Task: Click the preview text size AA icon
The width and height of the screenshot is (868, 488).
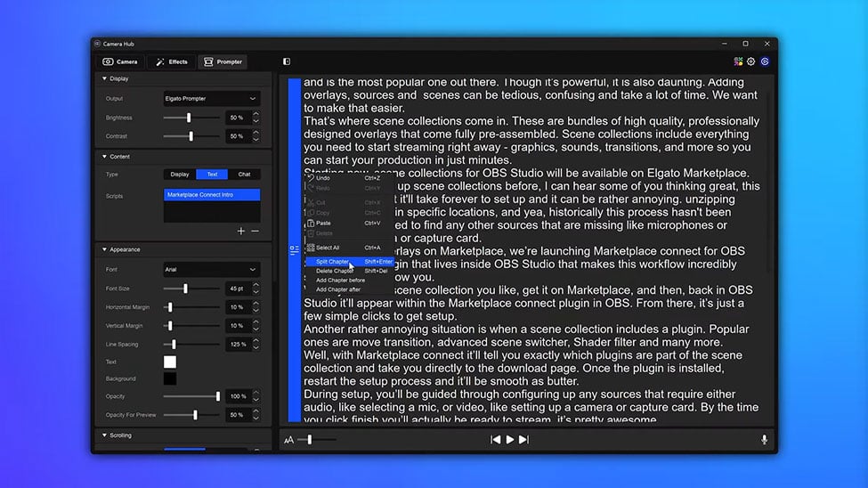Action: (288, 440)
